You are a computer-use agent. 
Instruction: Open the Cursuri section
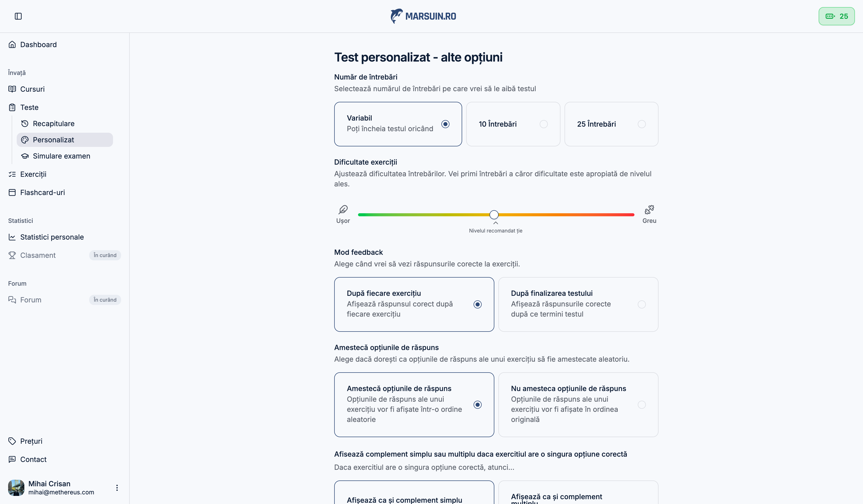pyautogui.click(x=32, y=89)
